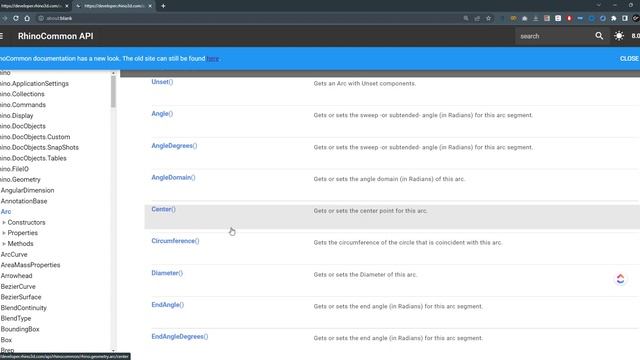
Task: Bookmark this page with the star icon
Action: click(489, 18)
